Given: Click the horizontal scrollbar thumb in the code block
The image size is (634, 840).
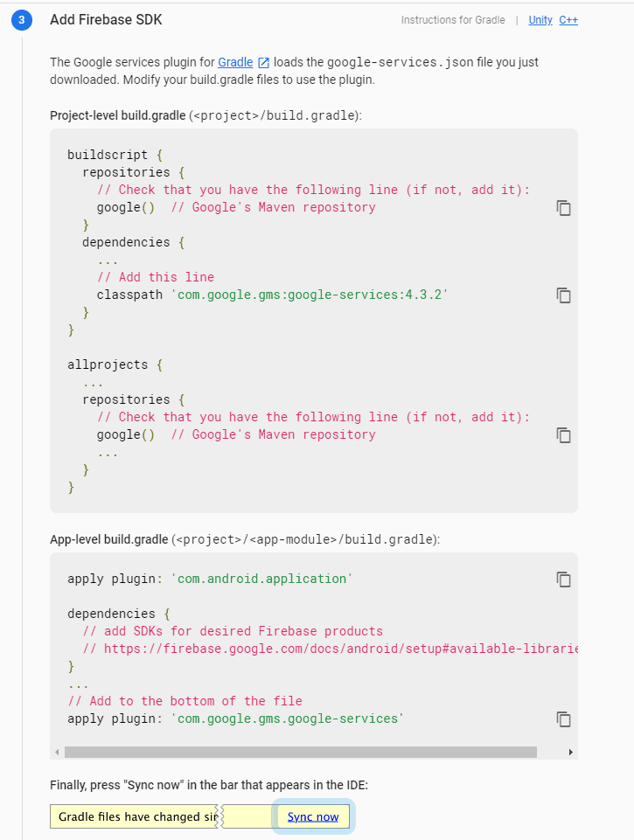Looking at the screenshot, I should pyautogui.click(x=301, y=752).
